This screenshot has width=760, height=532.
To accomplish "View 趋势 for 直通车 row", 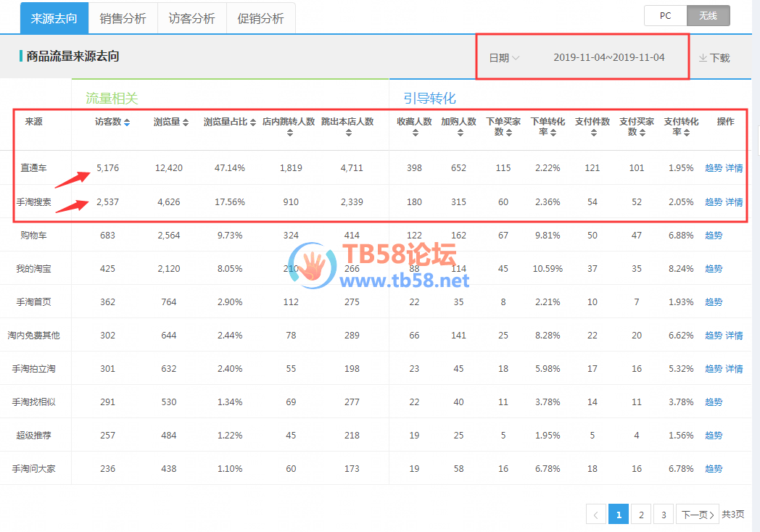I will pyautogui.click(x=714, y=168).
